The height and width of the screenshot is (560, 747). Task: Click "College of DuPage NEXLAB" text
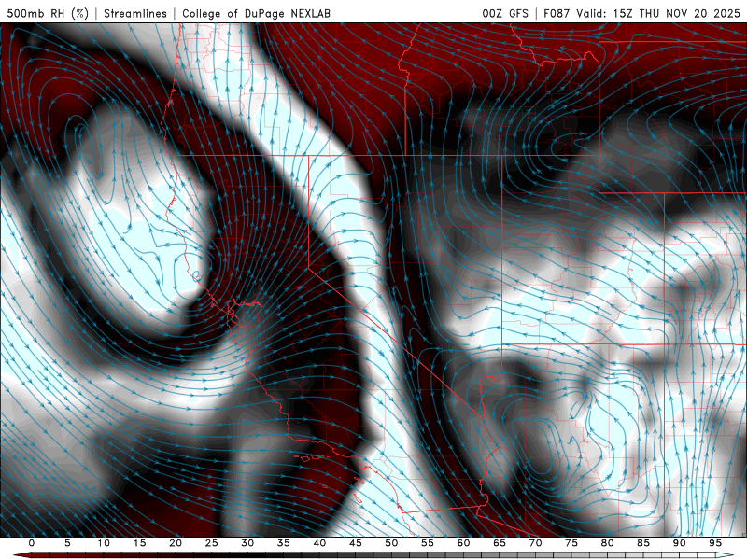coord(256,13)
